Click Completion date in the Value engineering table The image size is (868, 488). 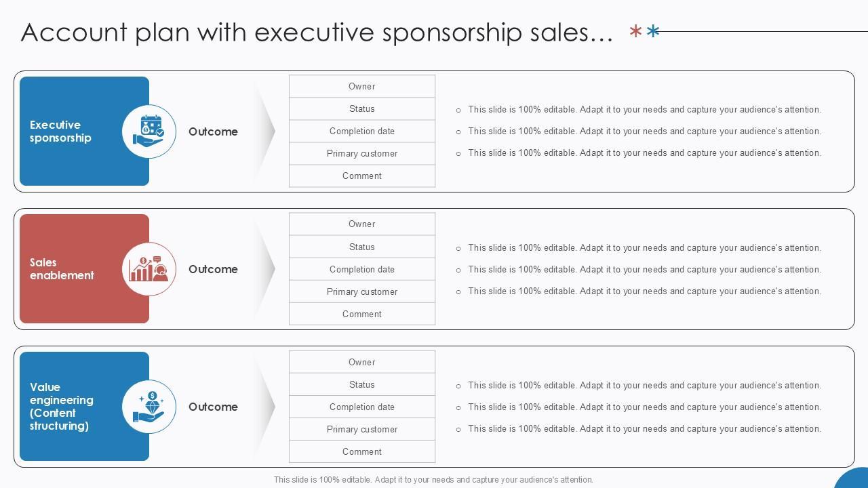click(x=362, y=407)
